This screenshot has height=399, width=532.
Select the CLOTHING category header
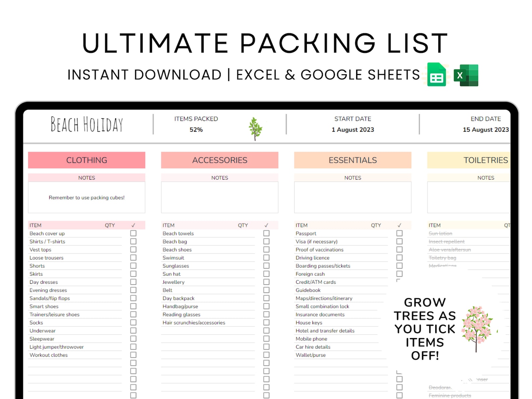click(87, 160)
